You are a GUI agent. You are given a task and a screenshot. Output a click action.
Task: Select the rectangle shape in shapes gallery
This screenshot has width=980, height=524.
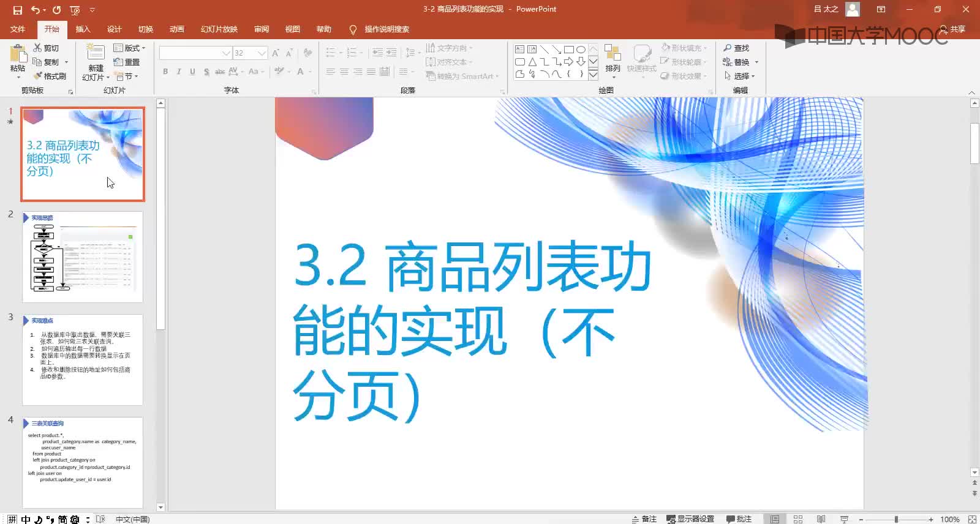569,49
